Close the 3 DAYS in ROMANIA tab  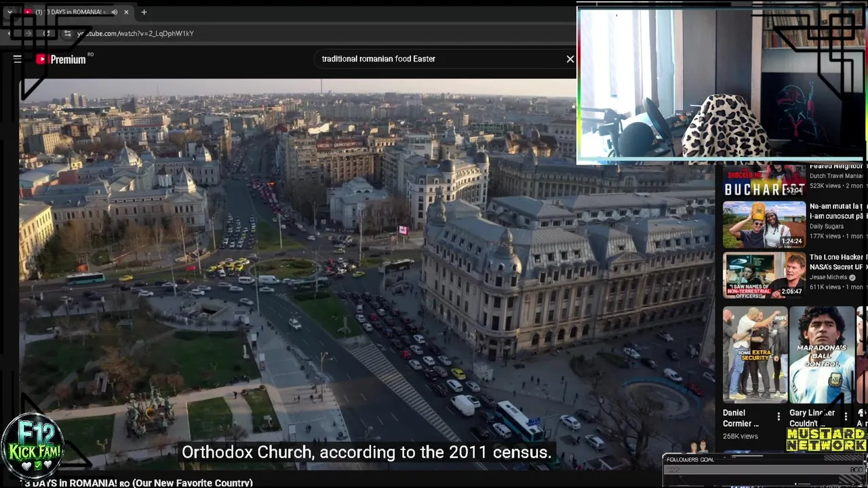[x=126, y=12]
